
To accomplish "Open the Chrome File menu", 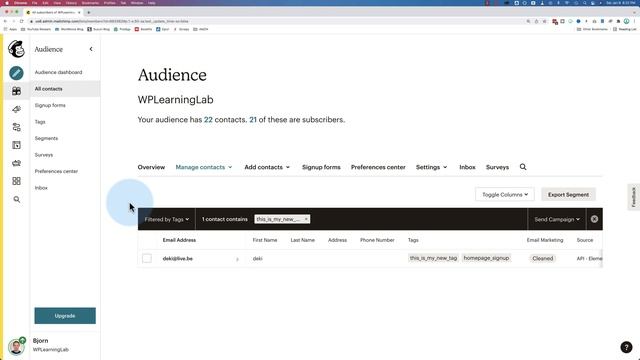I will coord(35,2).
